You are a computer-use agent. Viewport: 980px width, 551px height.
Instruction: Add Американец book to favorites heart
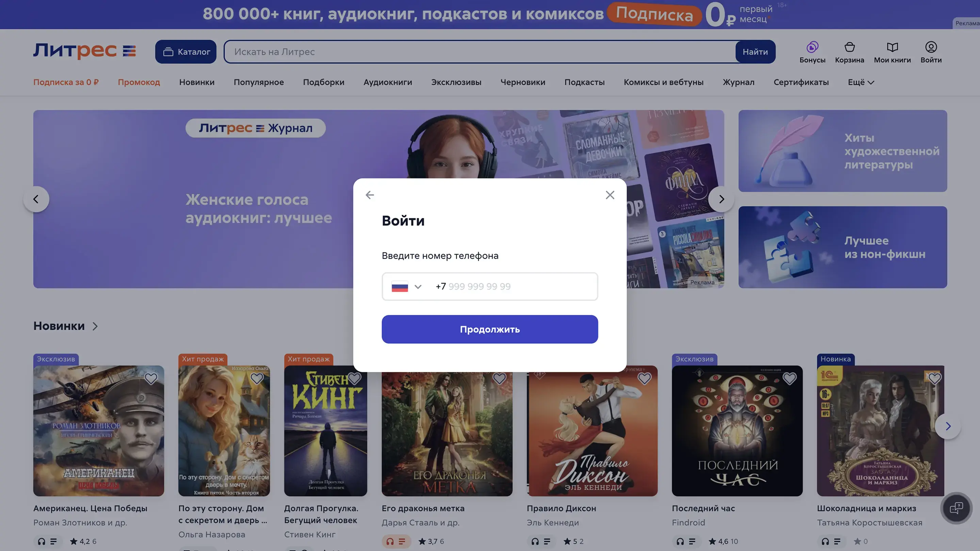(151, 378)
